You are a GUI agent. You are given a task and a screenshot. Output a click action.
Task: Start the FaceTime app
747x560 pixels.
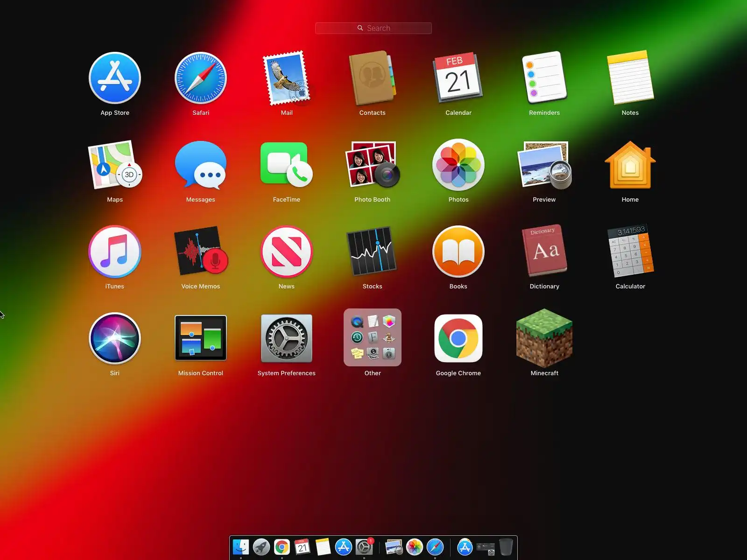[x=287, y=164]
